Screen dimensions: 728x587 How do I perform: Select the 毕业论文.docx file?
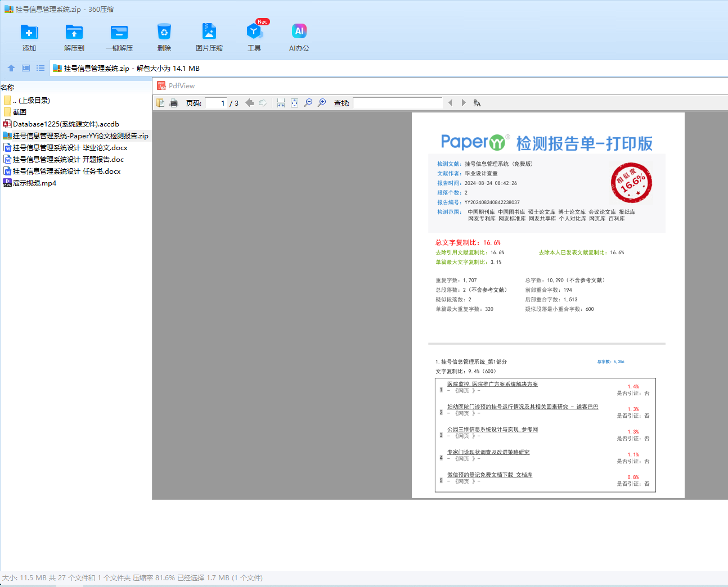tap(65, 147)
